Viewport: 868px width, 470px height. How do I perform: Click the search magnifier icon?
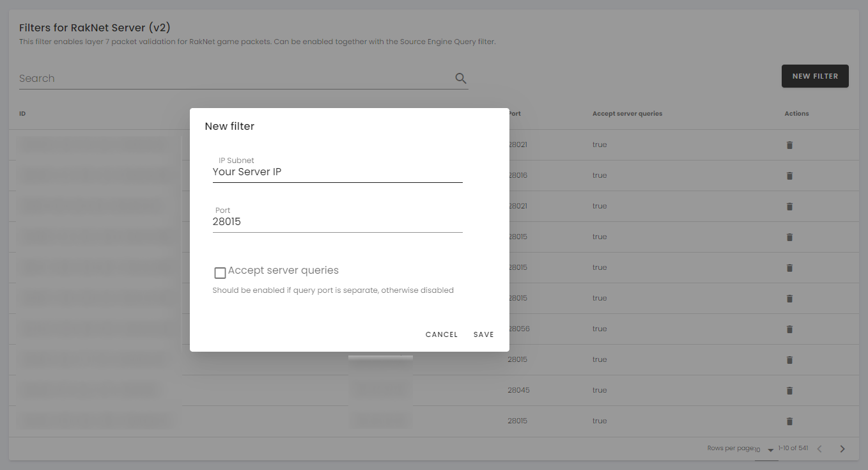[x=461, y=79]
